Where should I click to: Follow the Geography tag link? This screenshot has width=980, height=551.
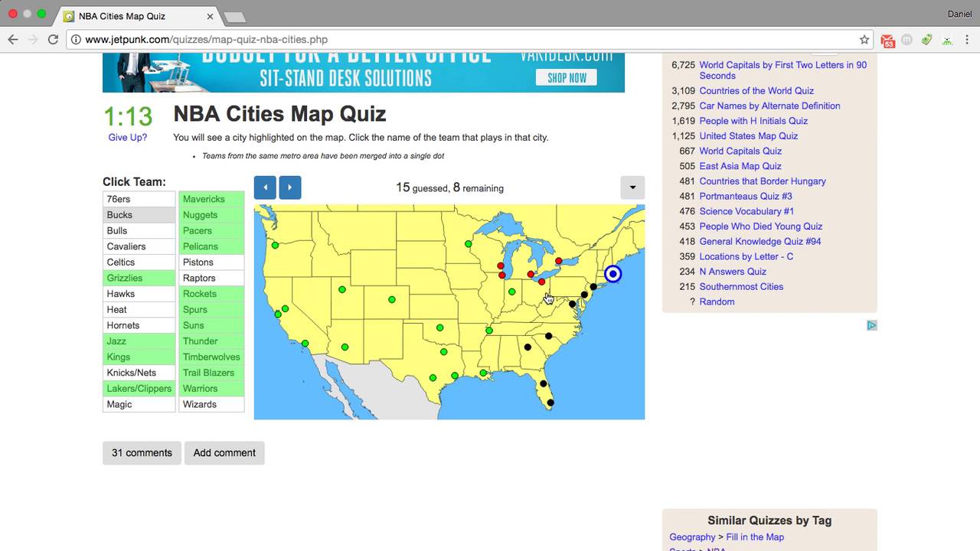[692, 537]
